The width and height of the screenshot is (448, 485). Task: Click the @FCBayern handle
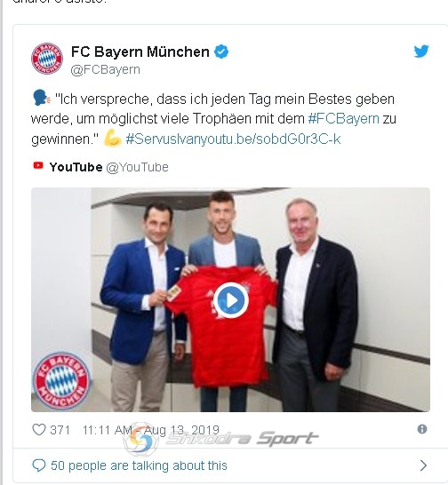pos(105,69)
